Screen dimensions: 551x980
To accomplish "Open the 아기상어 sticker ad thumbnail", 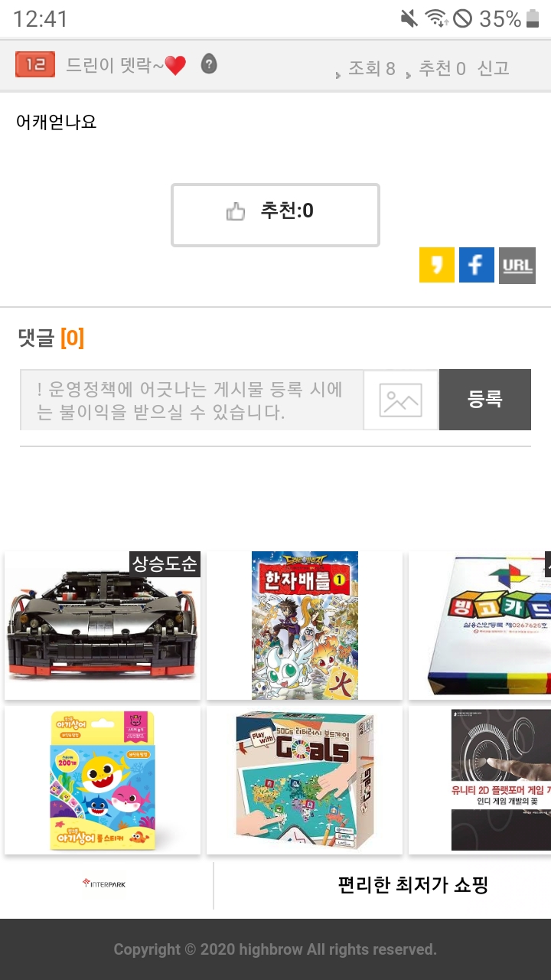I will point(103,780).
